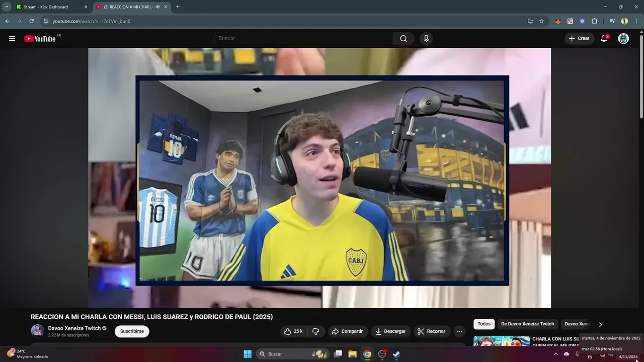Bookmark this page with star
The height and width of the screenshot is (362, 644).
[x=541, y=21]
